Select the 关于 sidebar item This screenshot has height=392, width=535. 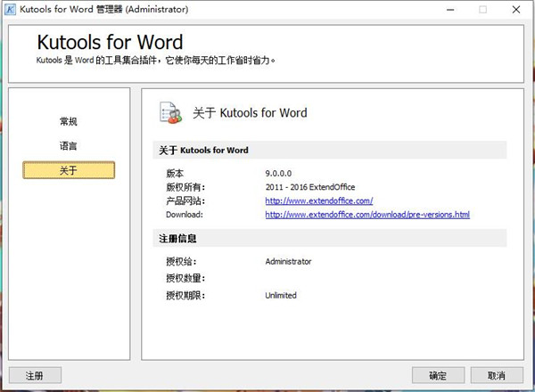(x=69, y=170)
